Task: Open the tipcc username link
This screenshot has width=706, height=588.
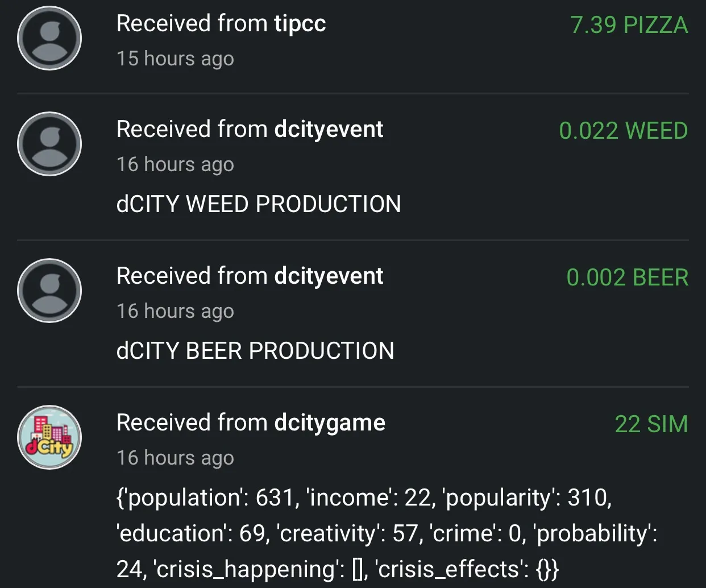Action: pos(300,24)
